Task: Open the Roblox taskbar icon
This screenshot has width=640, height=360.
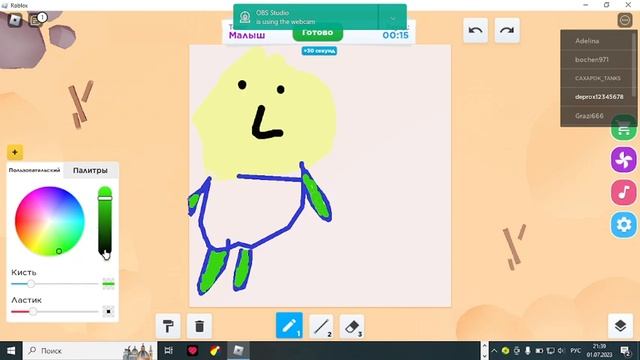Action: 238,351
